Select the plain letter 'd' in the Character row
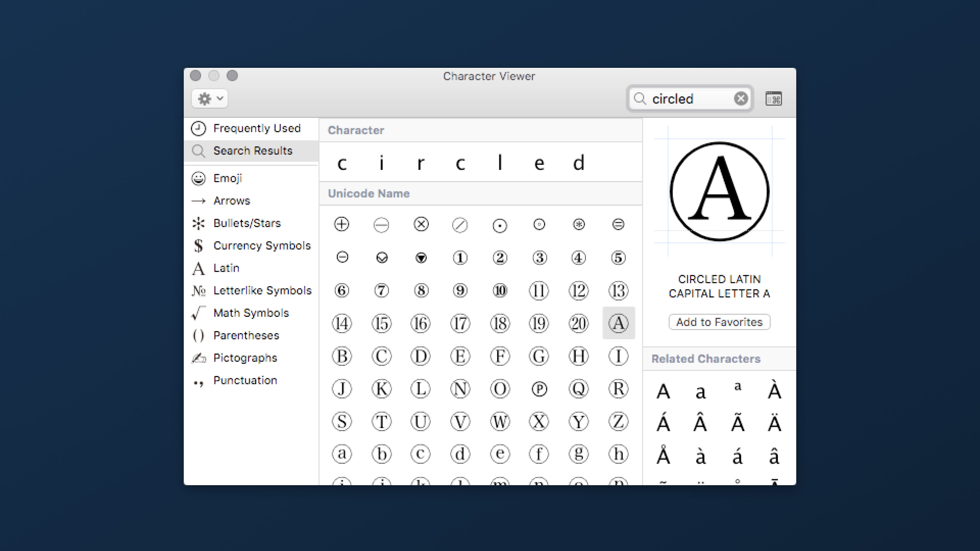The height and width of the screenshot is (551, 980). [x=579, y=163]
